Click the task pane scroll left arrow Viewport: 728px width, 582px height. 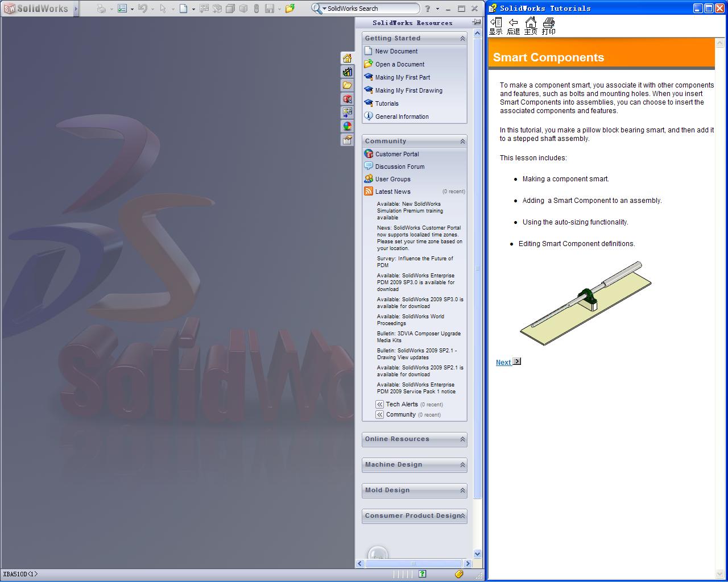pyautogui.click(x=359, y=564)
